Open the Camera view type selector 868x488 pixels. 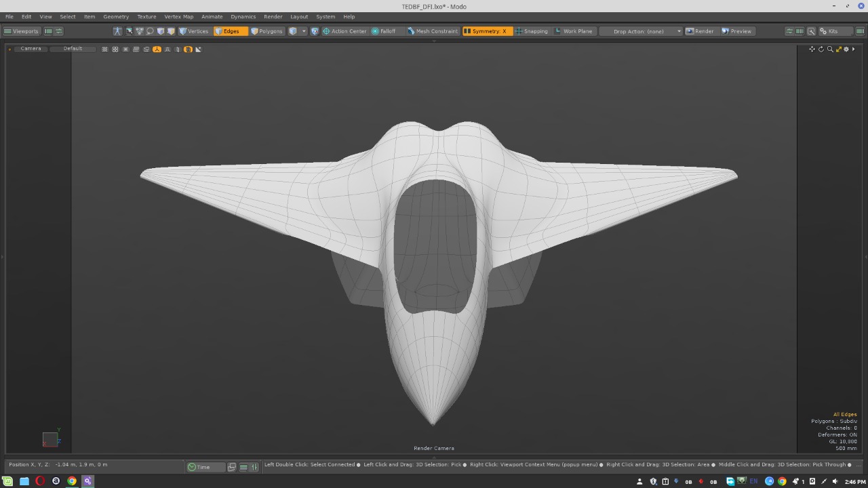pos(31,49)
